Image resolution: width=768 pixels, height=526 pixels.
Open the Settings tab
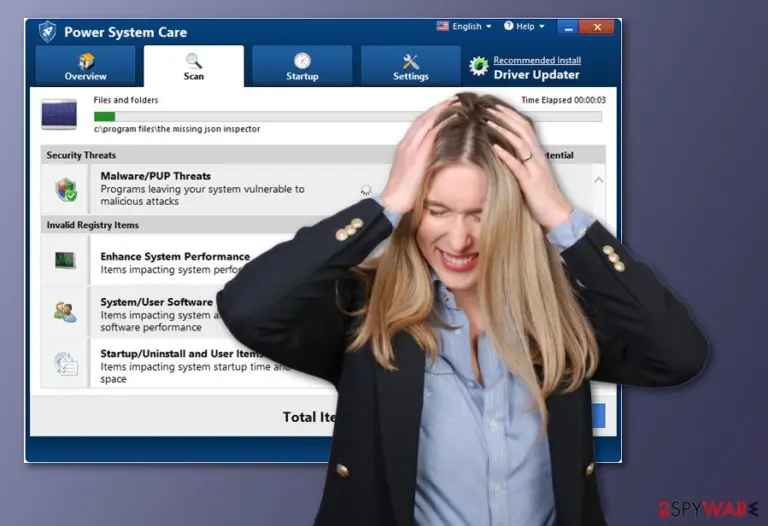coord(410,66)
